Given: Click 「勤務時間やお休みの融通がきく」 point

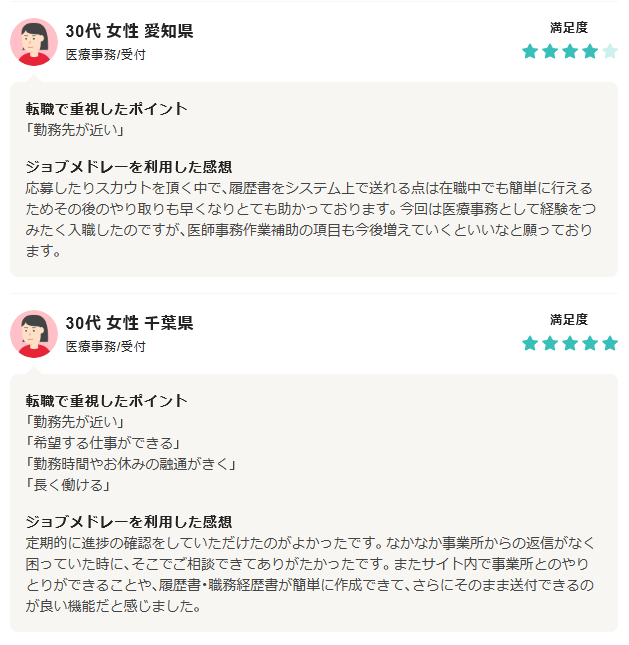Looking at the screenshot, I should click(x=131, y=464).
